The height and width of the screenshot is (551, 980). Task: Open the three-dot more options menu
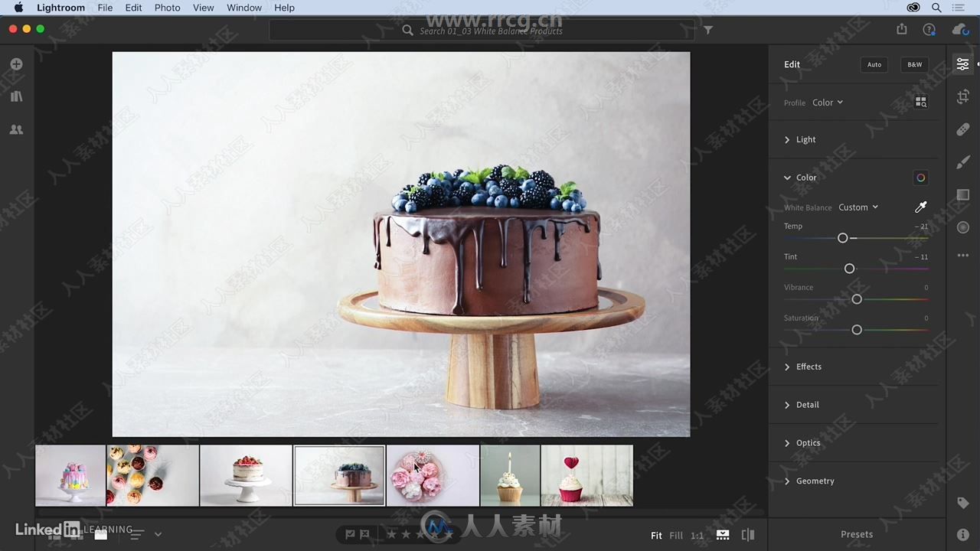(x=963, y=256)
